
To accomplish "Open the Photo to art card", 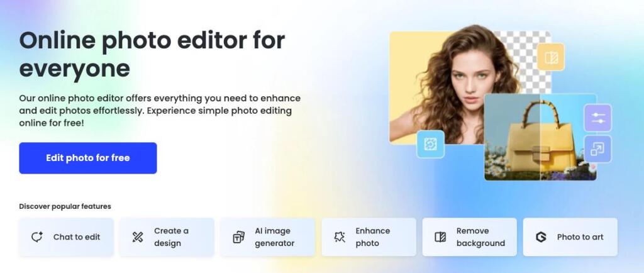I will pos(570,237).
